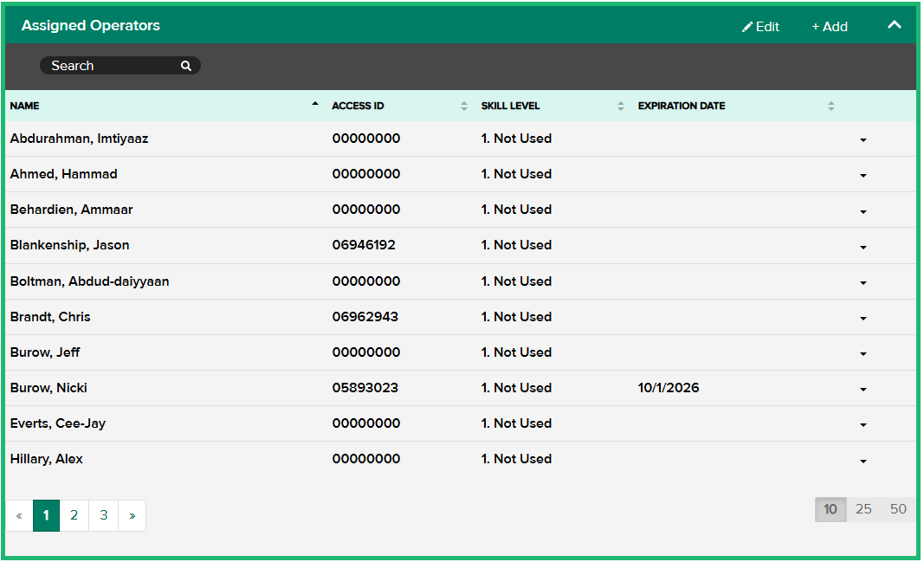Image resolution: width=924 pixels, height=562 pixels.
Task: Click access ID 06946192
Action: coord(364,245)
